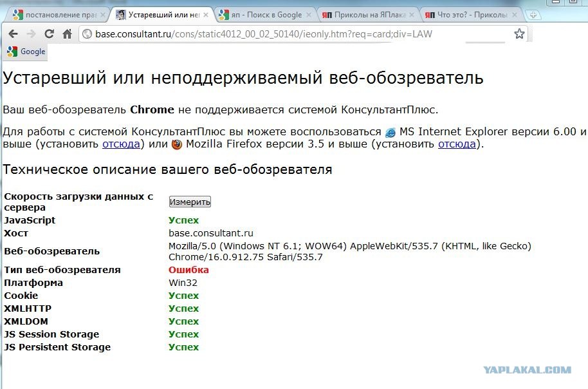Click the Internet Explorer icon in the text
588x389 pixels.
click(390, 132)
